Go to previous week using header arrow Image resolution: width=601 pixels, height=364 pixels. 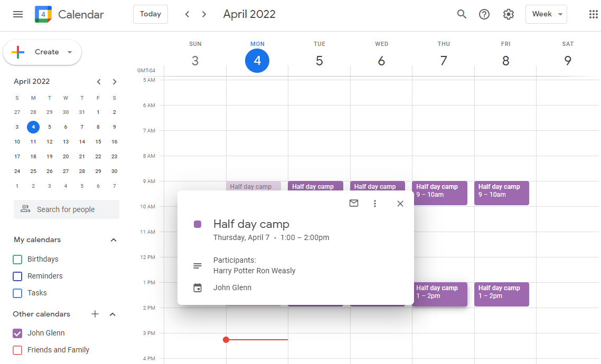[x=187, y=14]
